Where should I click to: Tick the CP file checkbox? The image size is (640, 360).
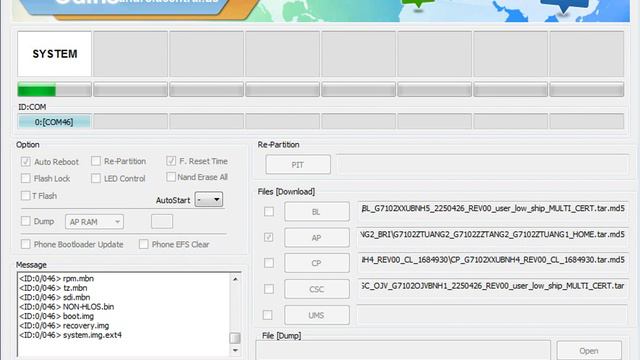(x=269, y=263)
